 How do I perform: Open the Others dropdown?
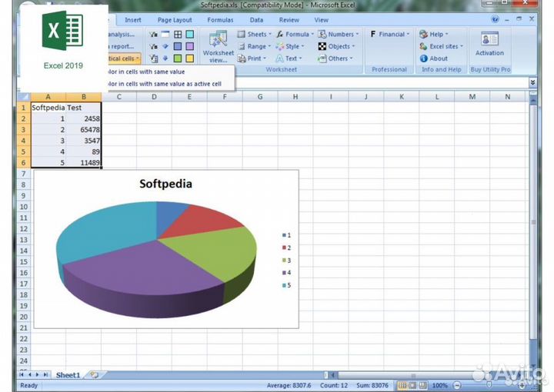click(335, 58)
